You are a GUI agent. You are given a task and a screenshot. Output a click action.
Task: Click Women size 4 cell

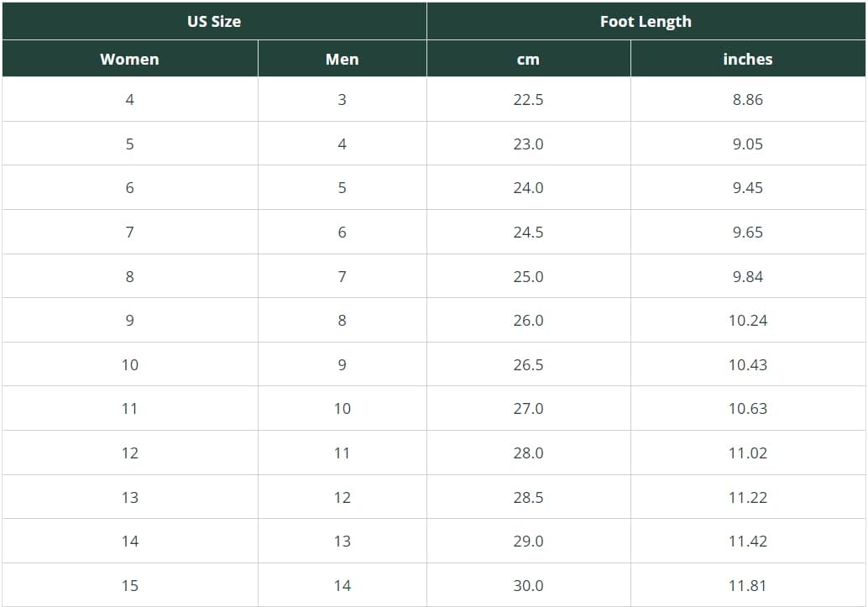[x=129, y=100]
